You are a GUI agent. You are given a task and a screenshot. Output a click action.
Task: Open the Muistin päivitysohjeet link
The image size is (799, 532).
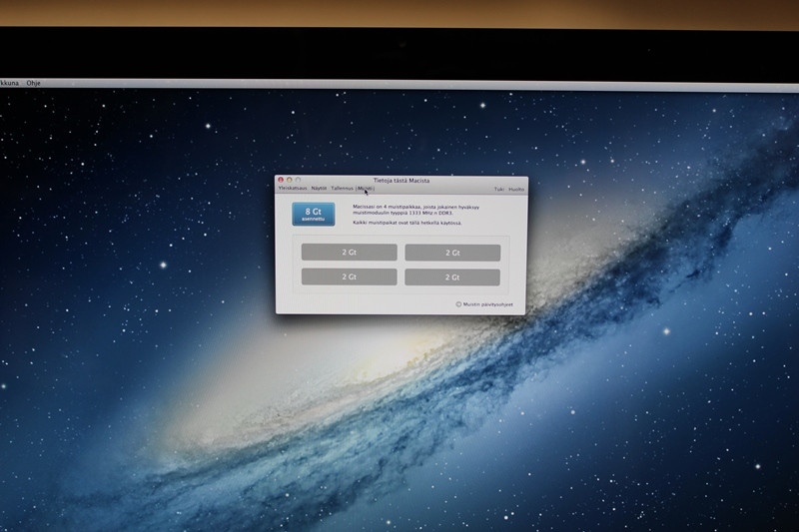point(487,304)
